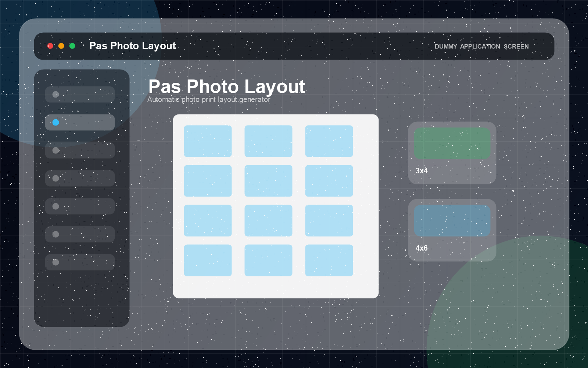The image size is (588, 368).
Task: Click the green maximize window dot
Action: [x=72, y=46]
